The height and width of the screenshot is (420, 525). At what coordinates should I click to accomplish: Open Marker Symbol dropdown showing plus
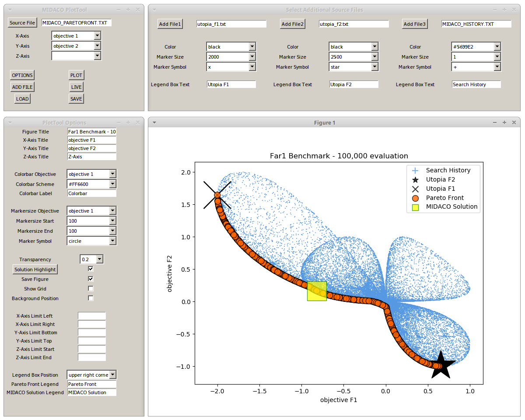click(x=497, y=66)
